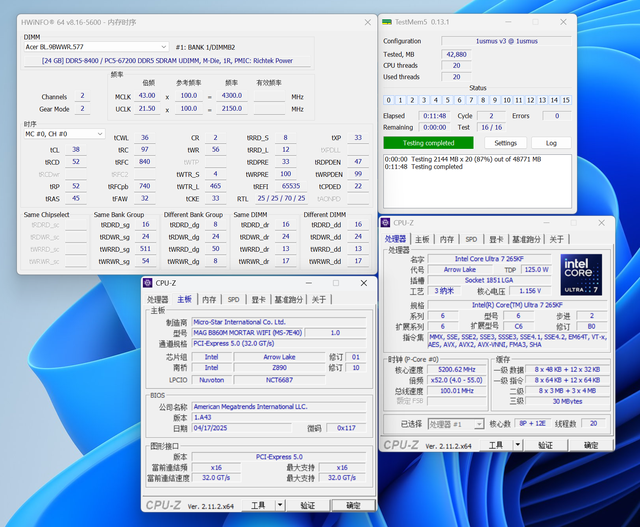
Task: Click Settings button in TestMem5
Action: click(505, 143)
